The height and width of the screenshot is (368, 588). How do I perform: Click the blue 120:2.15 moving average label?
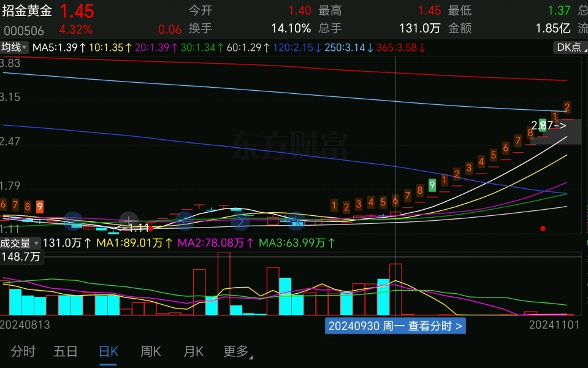click(297, 48)
